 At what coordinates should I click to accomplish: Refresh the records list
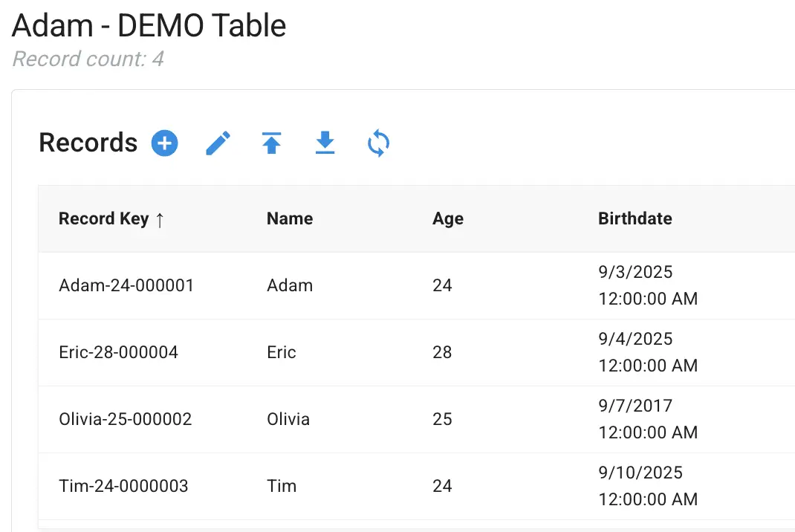click(x=378, y=143)
